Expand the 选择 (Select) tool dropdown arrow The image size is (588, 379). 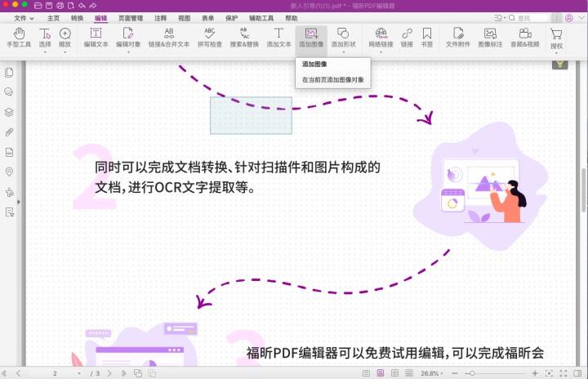point(45,52)
